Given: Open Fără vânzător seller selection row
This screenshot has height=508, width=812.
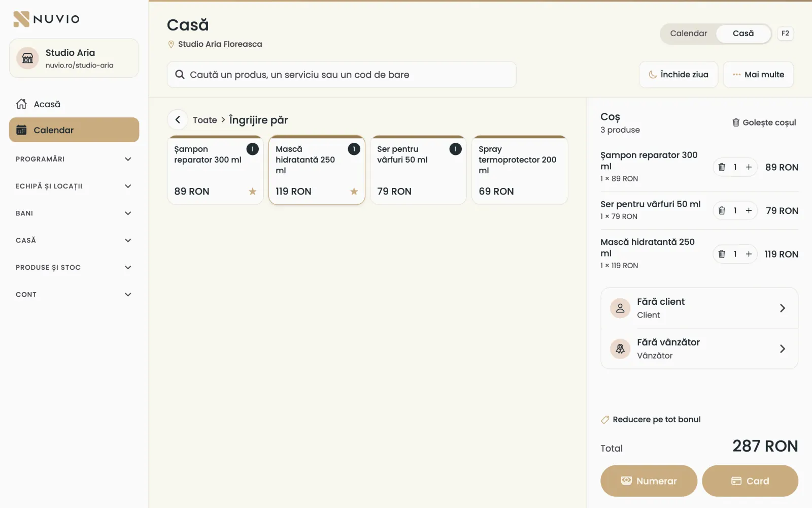Looking at the screenshot, I should 699,349.
